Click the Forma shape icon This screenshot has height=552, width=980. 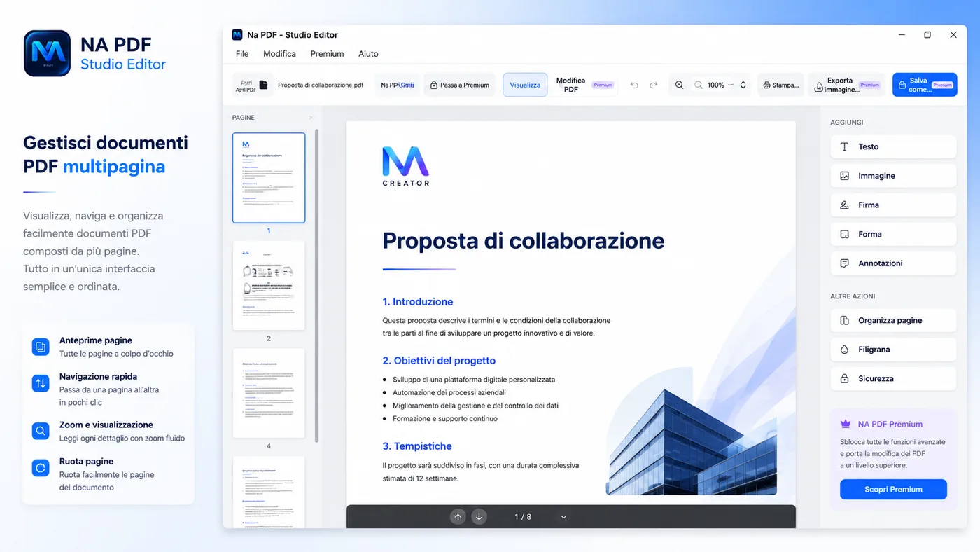[844, 234]
